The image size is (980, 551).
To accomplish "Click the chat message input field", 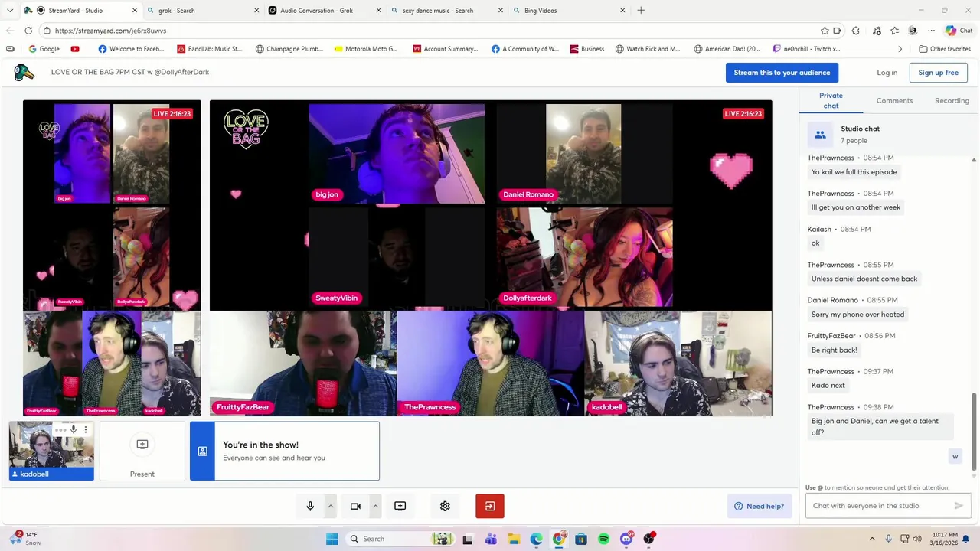I will tap(880, 506).
